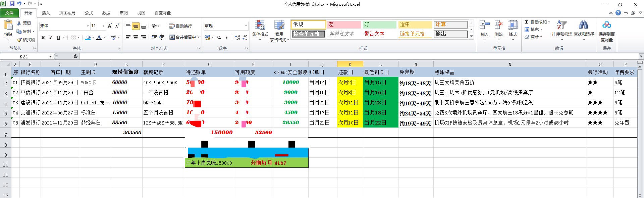Image resolution: width=644 pixels, height=198 pixels.
Task: Apply the 检查单元格 cell style
Action: (x=308, y=34)
